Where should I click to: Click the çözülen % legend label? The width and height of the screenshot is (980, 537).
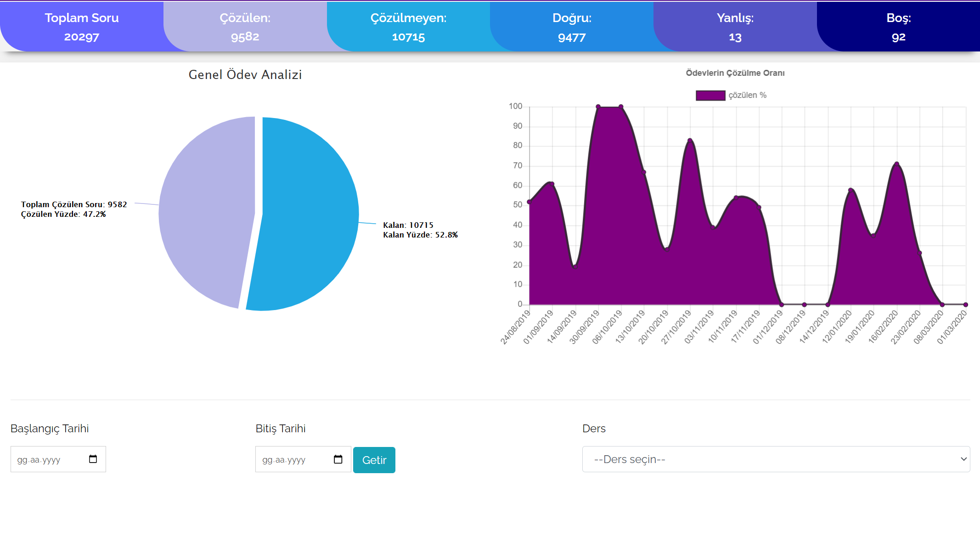pyautogui.click(x=747, y=95)
